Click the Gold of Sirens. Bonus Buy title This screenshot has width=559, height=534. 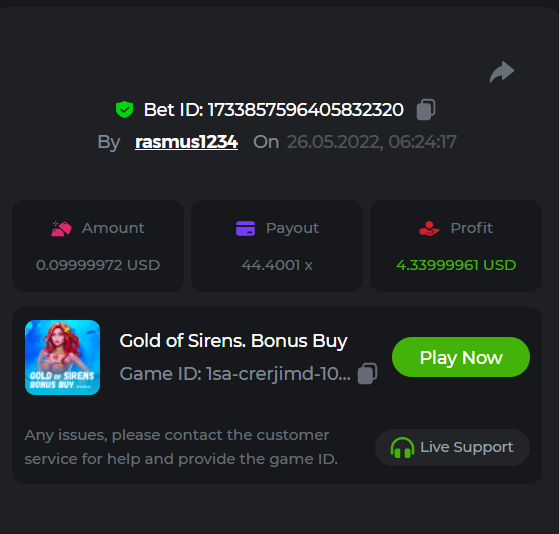[x=234, y=341]
